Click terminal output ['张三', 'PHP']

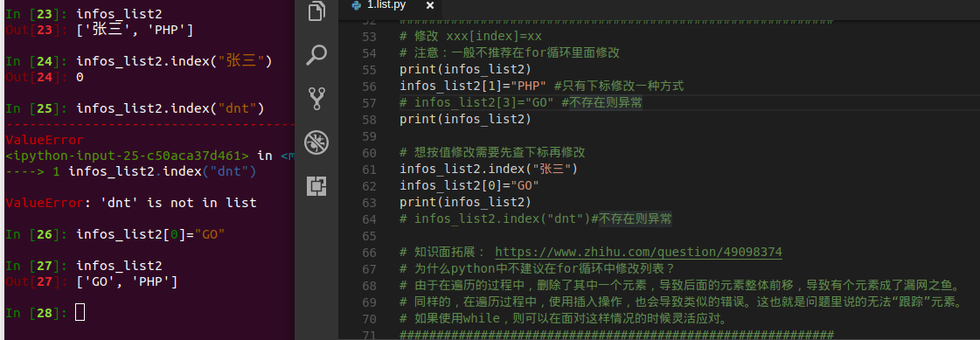pos(135,30)
